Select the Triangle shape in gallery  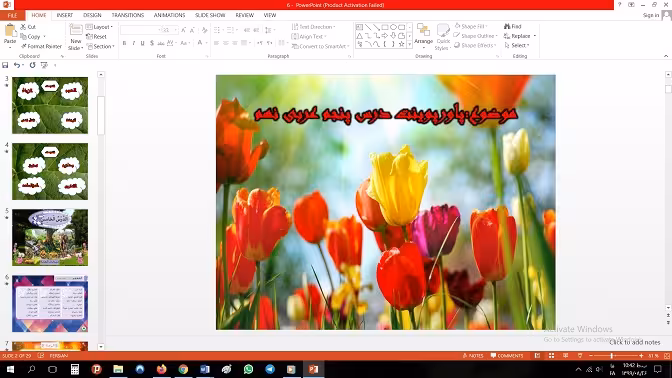[x=360, y=36]
